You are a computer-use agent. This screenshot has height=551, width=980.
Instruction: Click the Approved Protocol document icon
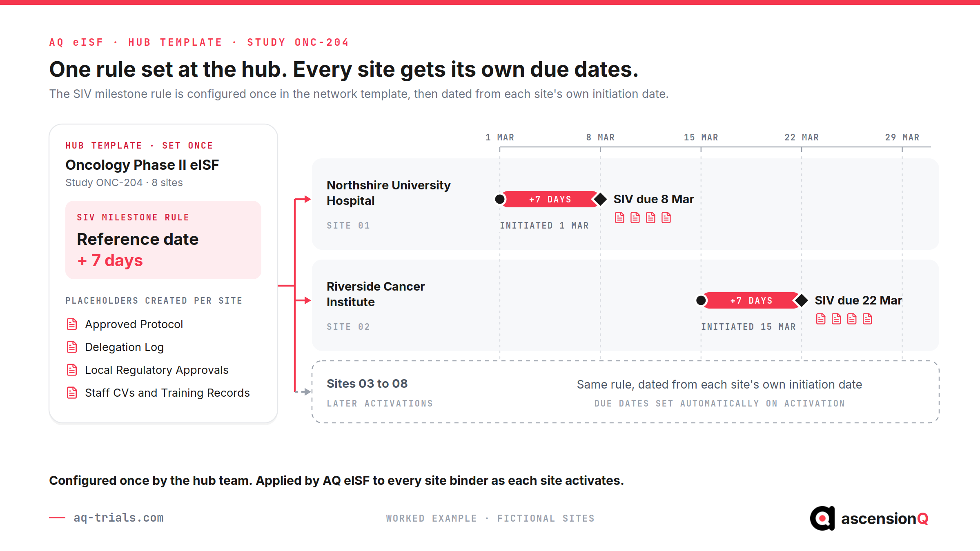(72, 324)
